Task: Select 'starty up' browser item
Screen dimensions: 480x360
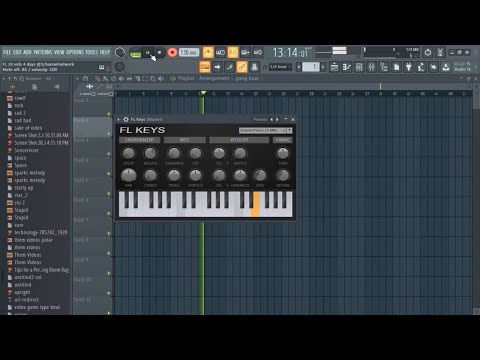Action: (x=23, y=188)
